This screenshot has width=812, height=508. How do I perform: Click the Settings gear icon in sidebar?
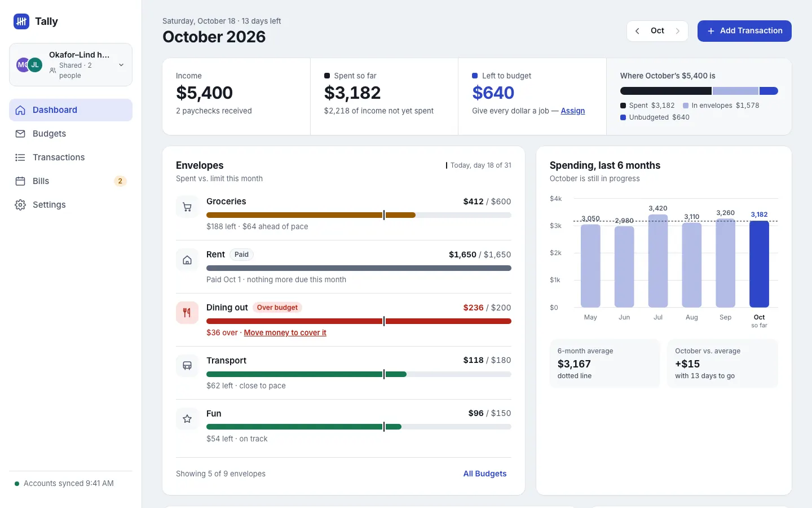pos(20,205)
